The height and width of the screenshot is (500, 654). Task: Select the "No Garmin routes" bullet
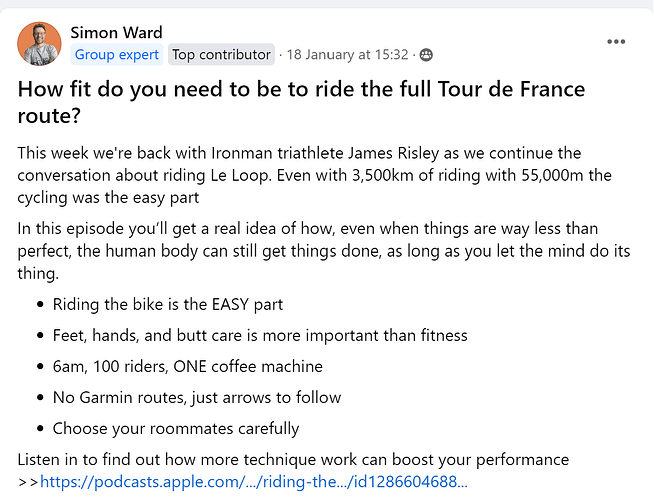pos(197,397)
